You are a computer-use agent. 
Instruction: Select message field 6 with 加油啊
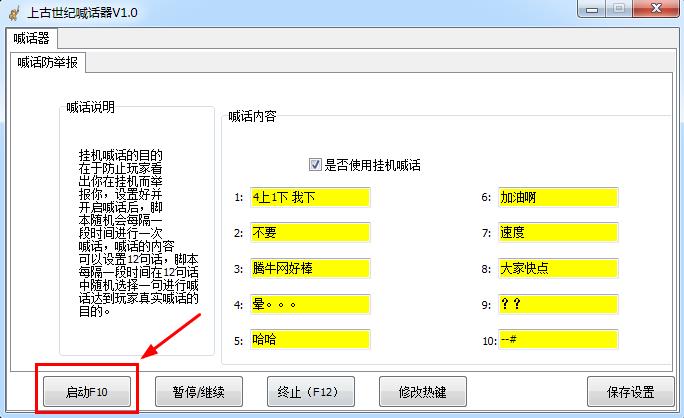pyautogui.click(x=558, y=197)
